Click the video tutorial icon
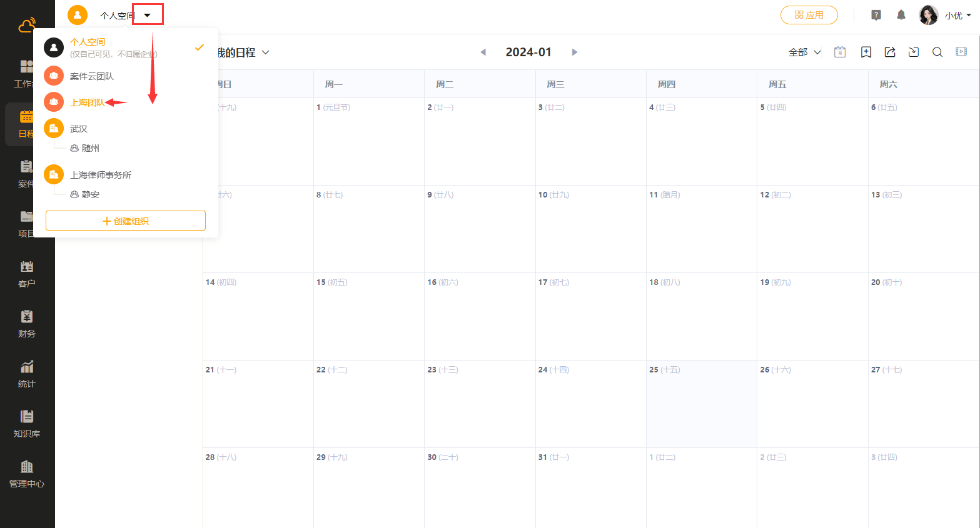Viewport: 980px width, 528px height. (x=961, y=52)
